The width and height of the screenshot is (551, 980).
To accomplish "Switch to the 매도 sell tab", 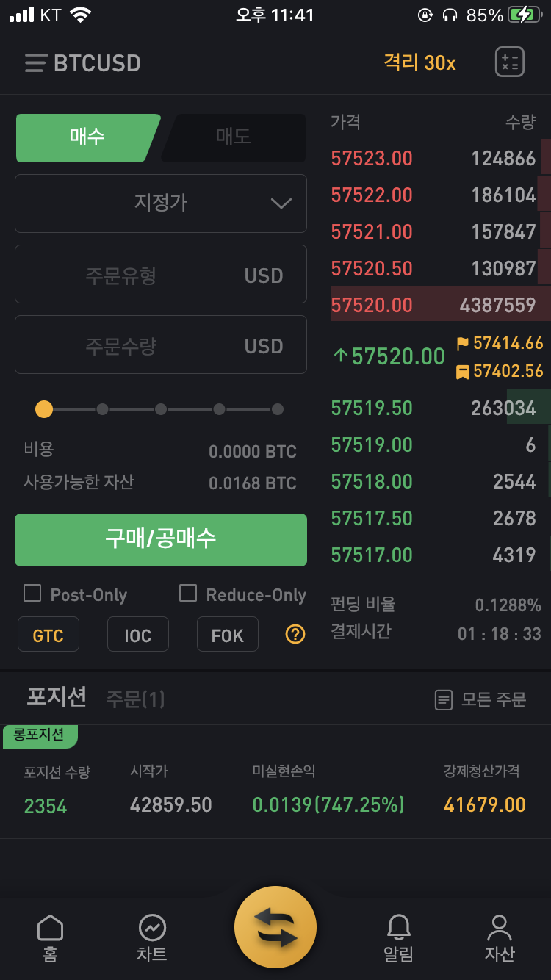I will 233,137.
